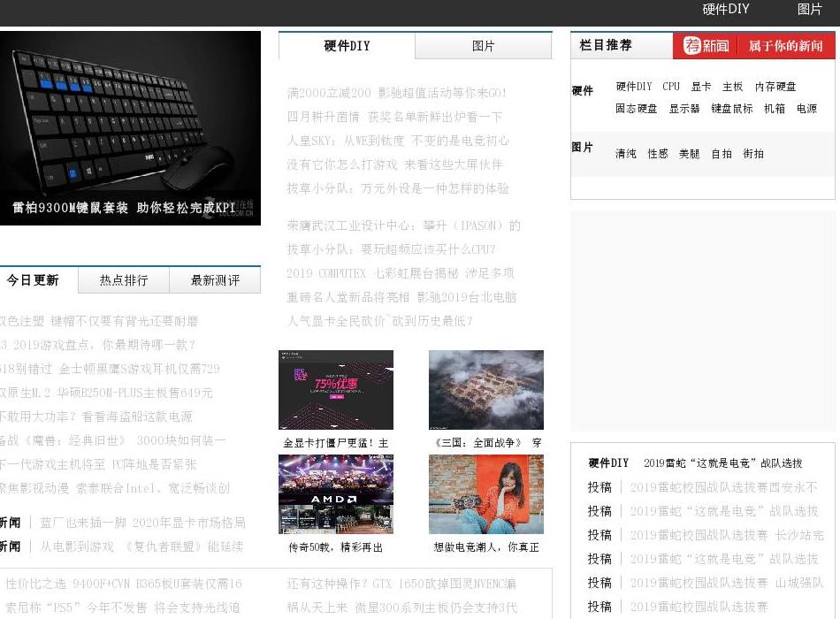
Task: Open article 荣膺武汉工业设计中心
Action: click(x=403, y=225)
